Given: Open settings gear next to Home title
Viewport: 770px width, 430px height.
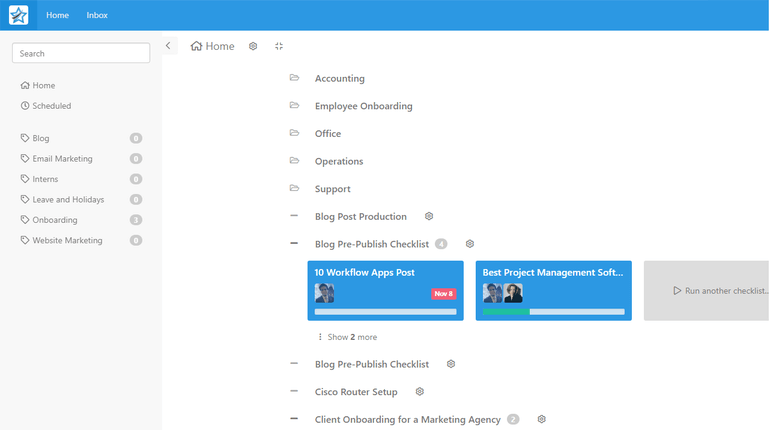Looking at the screenshot, I should point(253,46).
